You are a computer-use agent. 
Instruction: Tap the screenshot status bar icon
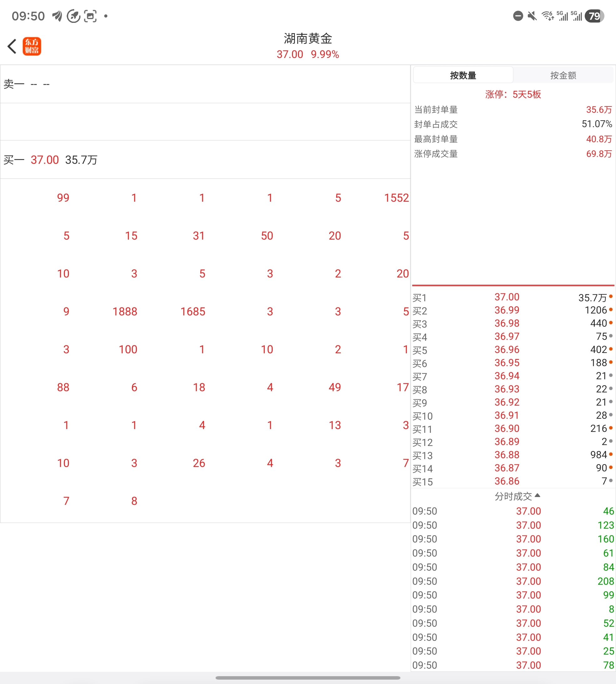[x=90, y=16]
